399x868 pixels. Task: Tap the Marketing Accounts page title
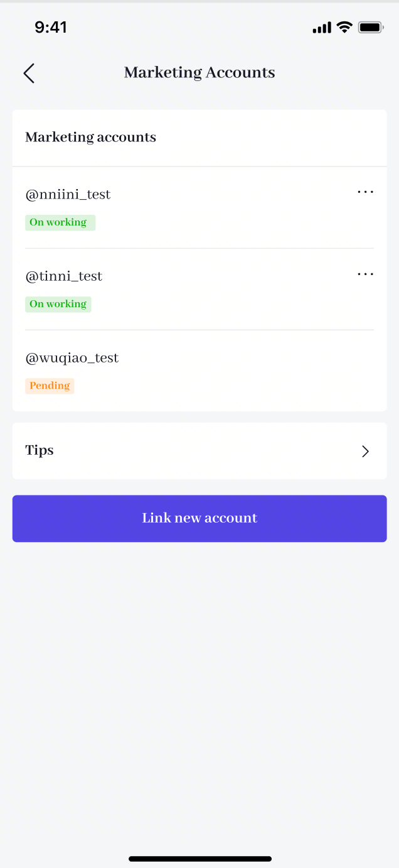[199, 73]
